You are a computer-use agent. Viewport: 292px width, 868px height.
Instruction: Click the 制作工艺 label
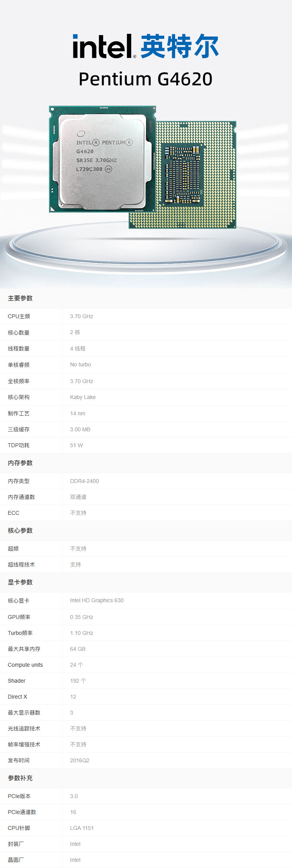click(19, 413)
